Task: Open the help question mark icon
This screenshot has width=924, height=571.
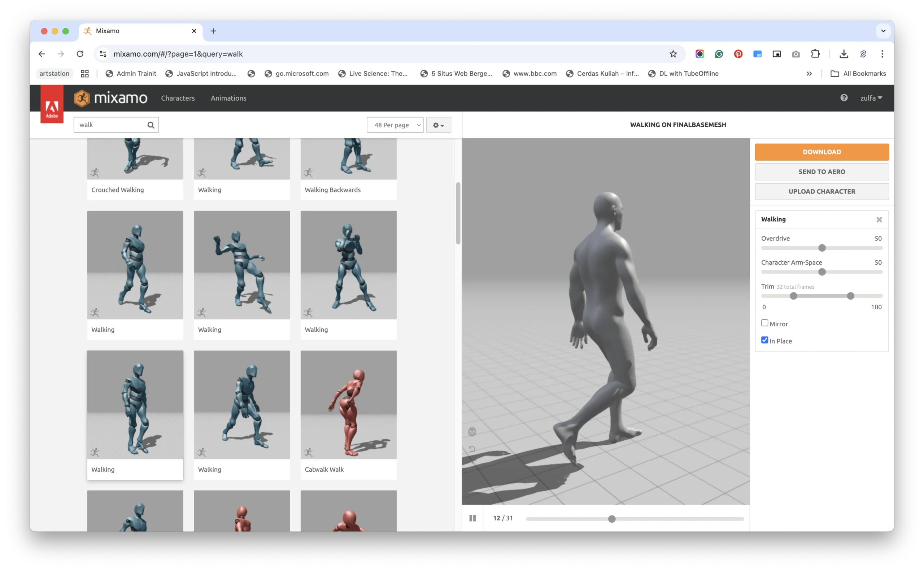Action: pyautogui.click(x=844, y=98)
